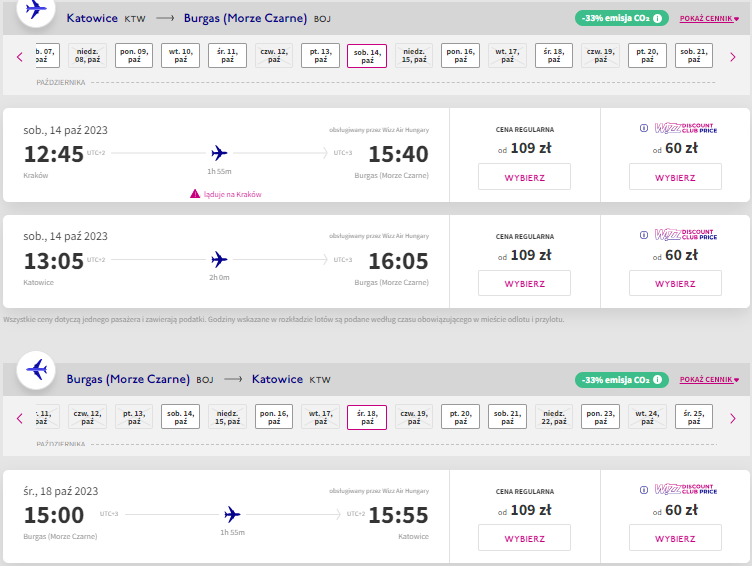Expand 'Pokaż cennik' for Katowice–Burgas
Image resolution: width=752 pixels, height=566 pixels.
709,19
